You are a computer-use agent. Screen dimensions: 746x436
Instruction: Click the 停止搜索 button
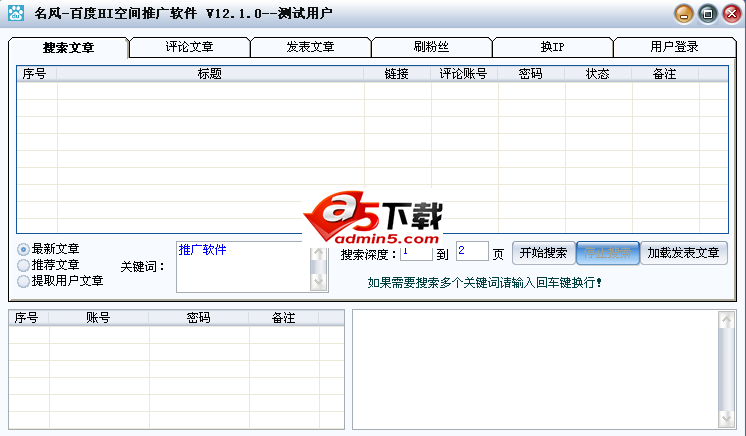coord(608,253)
